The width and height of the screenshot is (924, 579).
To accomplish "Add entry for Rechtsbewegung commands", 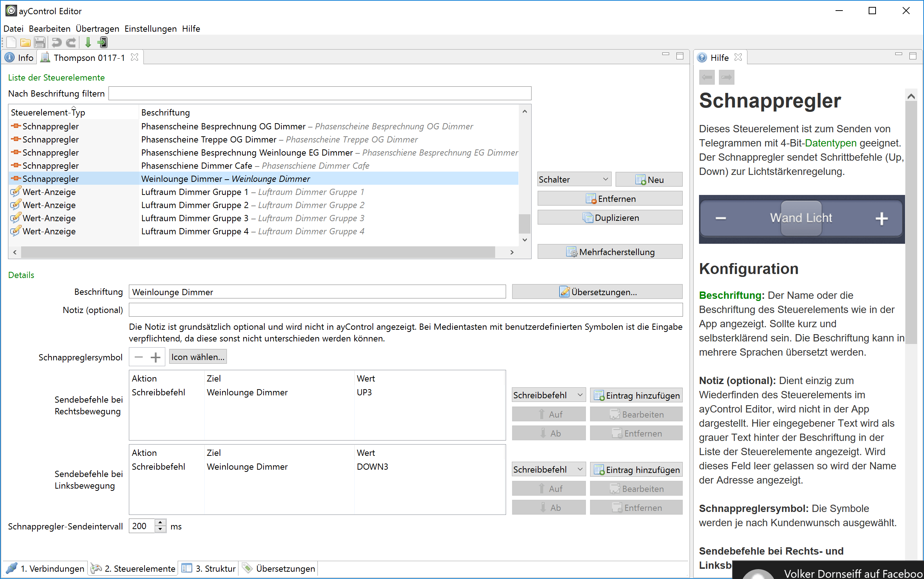I will pyautogui.click(x=636, y=395).
